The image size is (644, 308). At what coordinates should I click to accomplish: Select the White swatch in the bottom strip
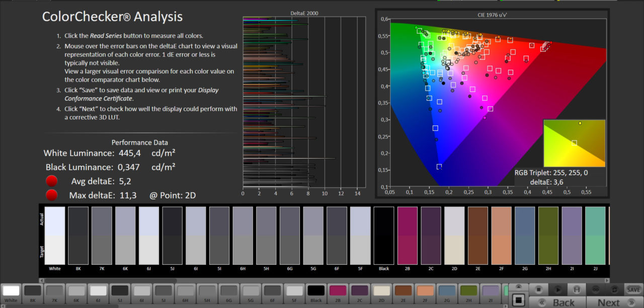(11, 293)
